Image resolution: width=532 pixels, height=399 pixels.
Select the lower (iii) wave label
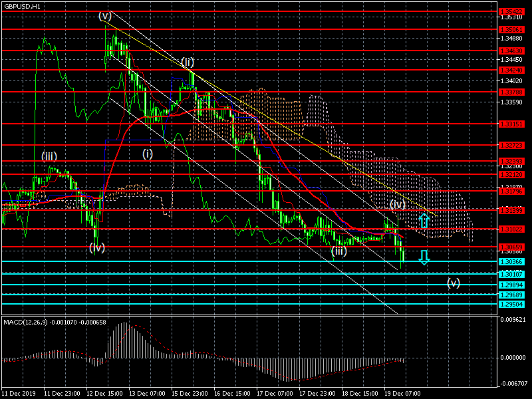pos(339,250)
